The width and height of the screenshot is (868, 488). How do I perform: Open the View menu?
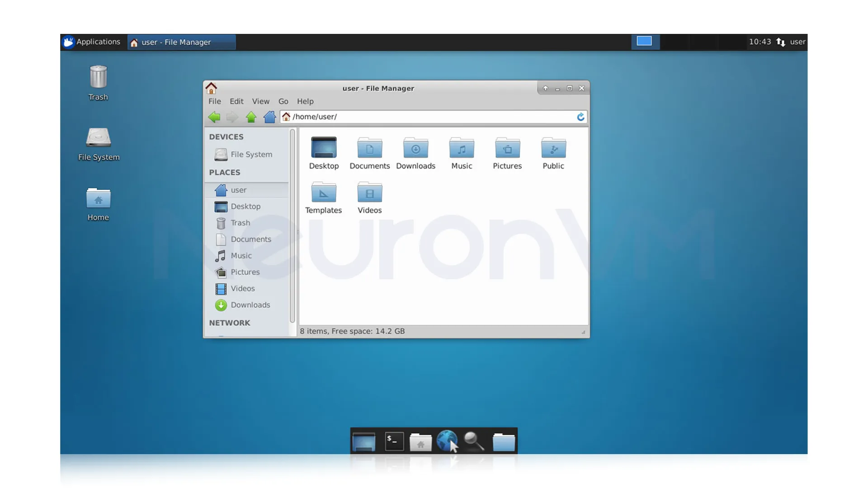point(260,101)
